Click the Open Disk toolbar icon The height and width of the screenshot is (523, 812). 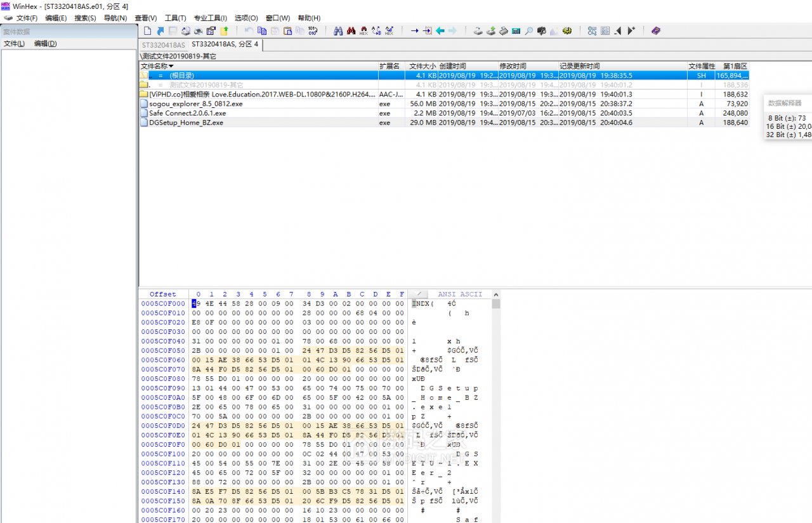point(479,30)
